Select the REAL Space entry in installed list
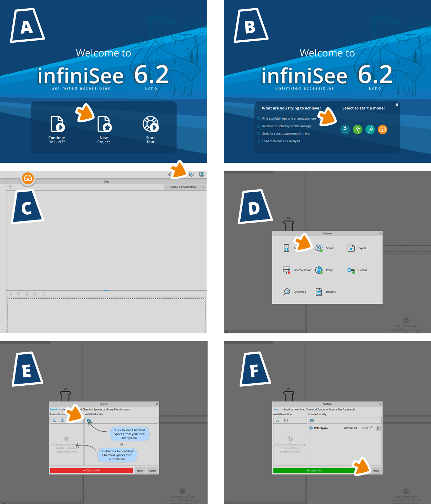 click(345, 428)
